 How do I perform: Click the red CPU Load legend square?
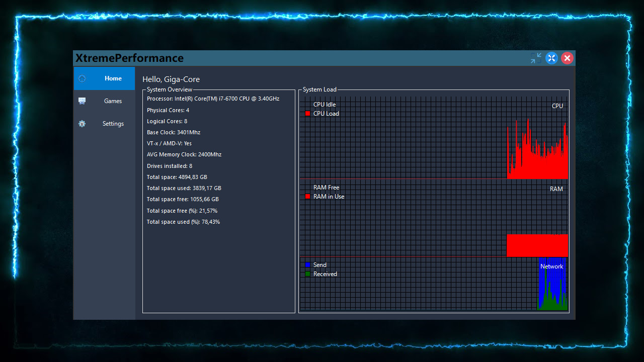coord(307,114)
